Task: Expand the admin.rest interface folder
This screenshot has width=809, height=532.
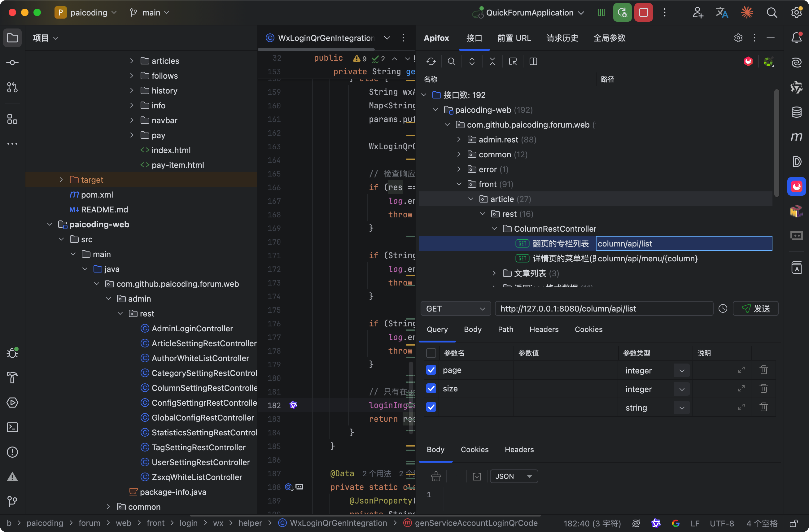Action: click(459, 140)
